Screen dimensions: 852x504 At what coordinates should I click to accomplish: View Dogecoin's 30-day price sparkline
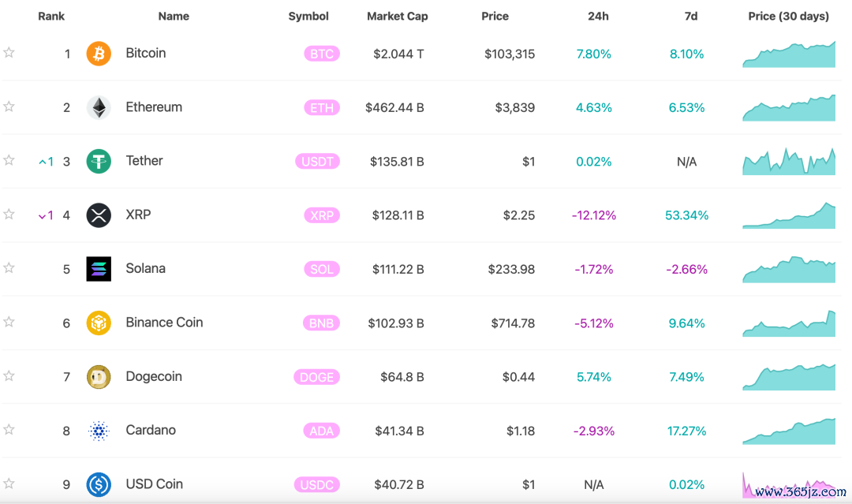pos(789,377)
